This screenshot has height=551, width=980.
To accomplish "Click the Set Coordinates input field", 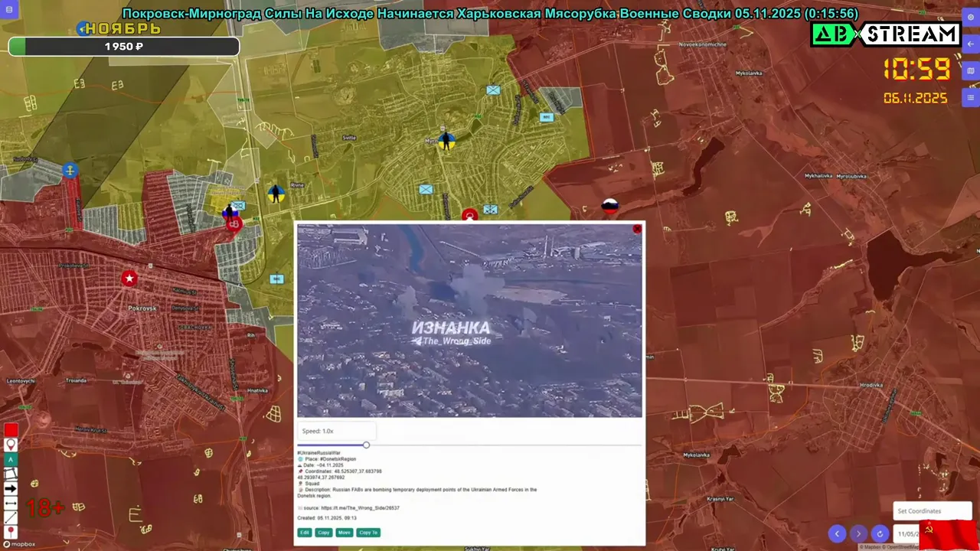I will (933, 511).
